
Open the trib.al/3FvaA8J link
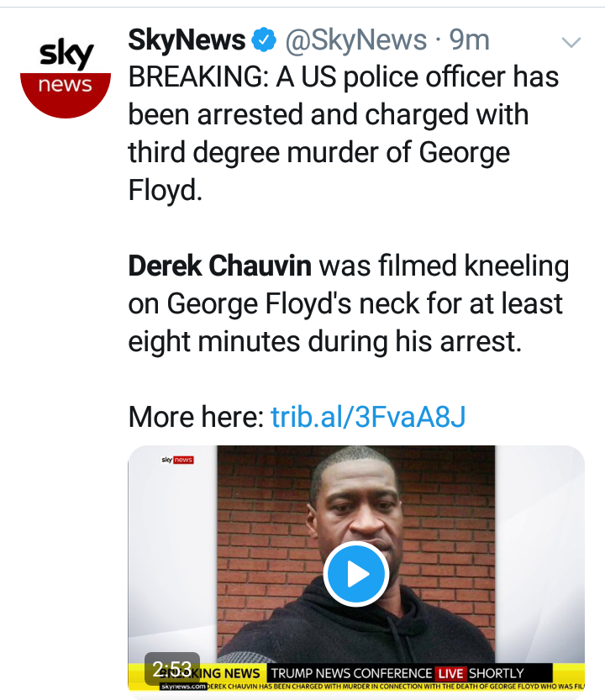[x=368, y=416]
